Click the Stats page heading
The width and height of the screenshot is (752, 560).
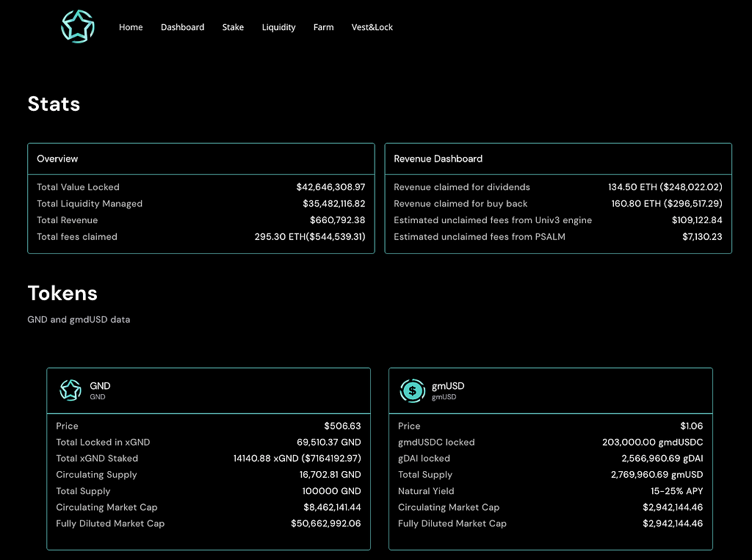[54, 104]
